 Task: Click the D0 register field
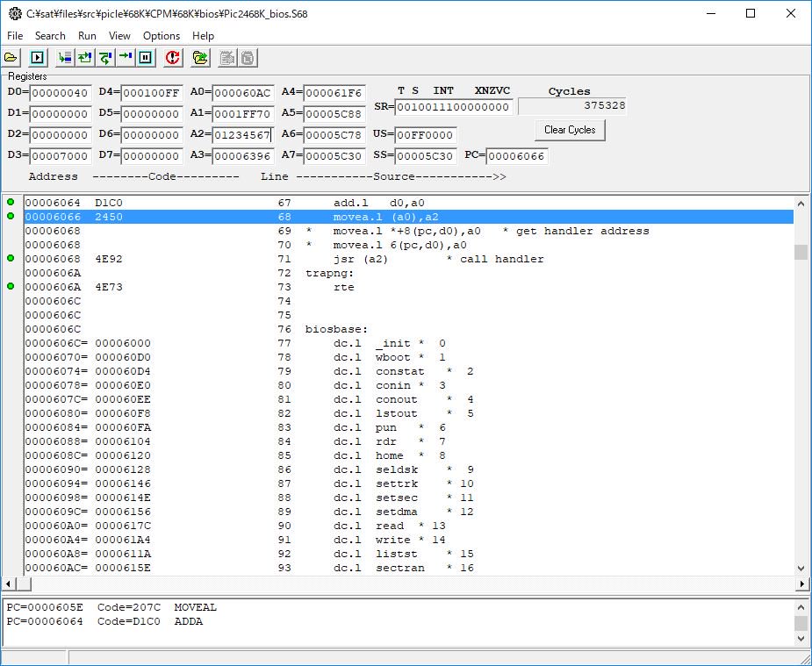(61, 93)
